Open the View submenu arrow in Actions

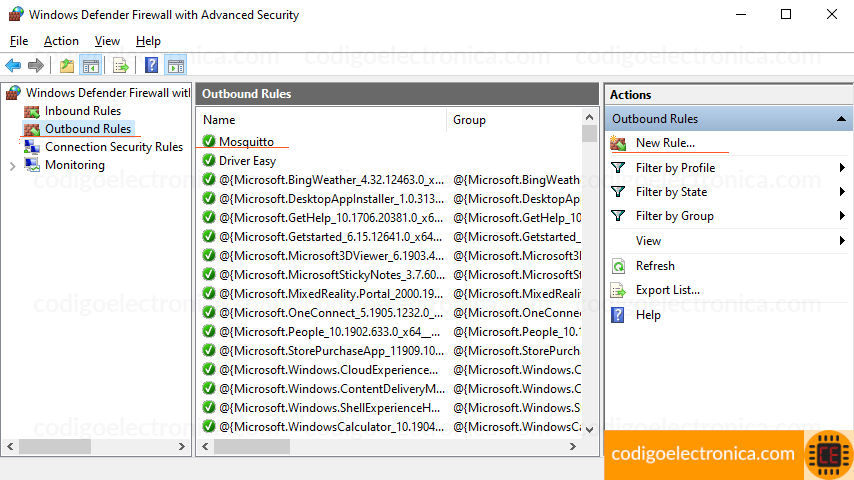click(x=842, y=240)
